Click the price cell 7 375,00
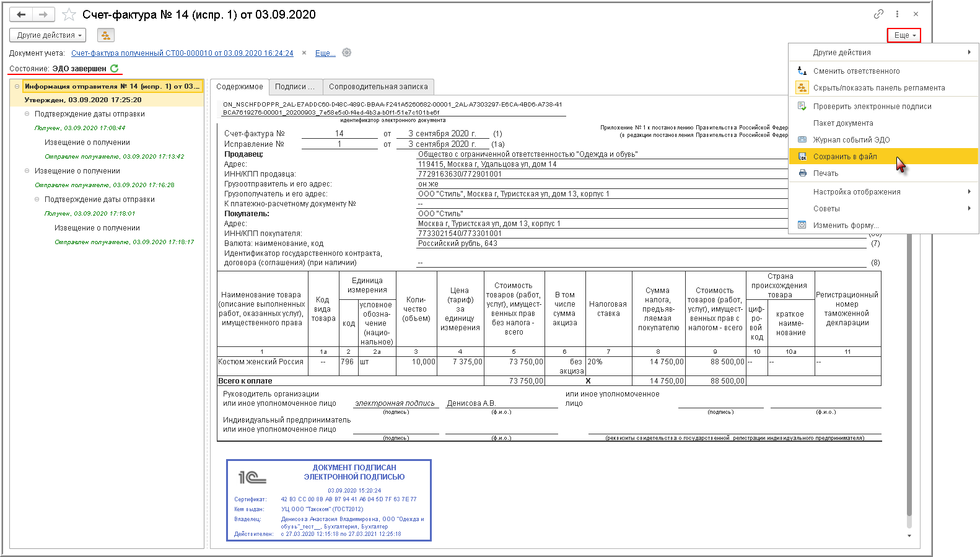This screenshot has height=557, width=980. pyautogui.click(x=460, y=366)
